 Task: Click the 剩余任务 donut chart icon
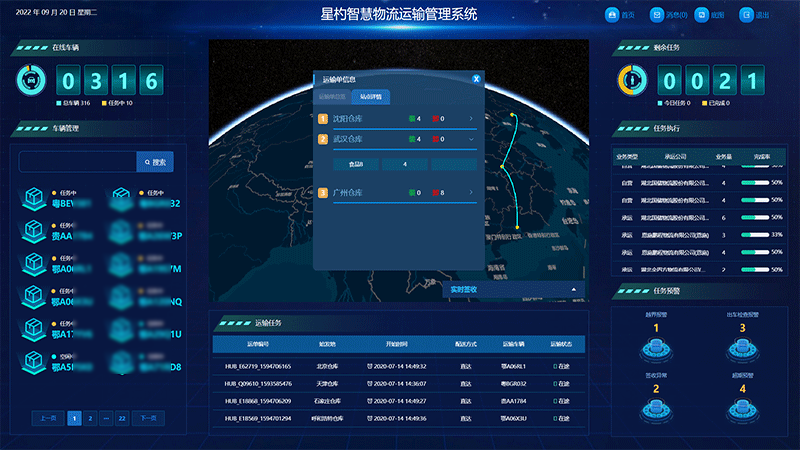631,79
